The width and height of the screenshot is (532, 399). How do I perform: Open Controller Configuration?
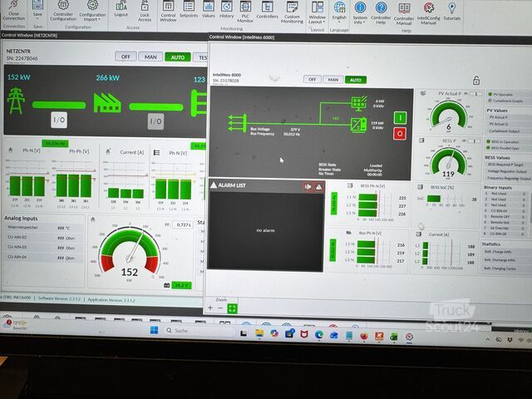pos(63,11)
